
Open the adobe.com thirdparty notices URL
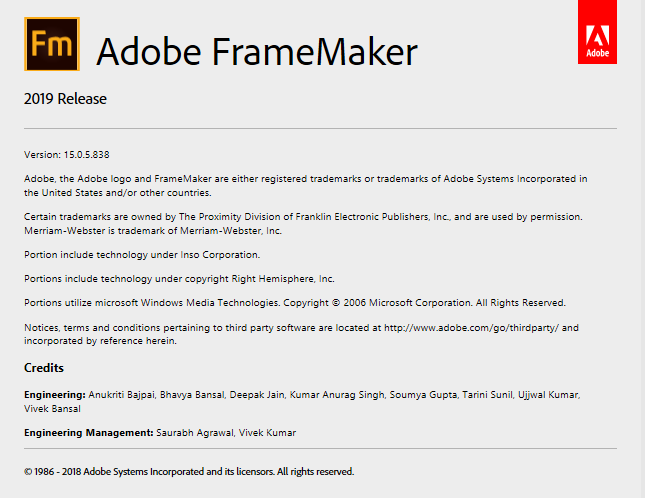point(471,328)
